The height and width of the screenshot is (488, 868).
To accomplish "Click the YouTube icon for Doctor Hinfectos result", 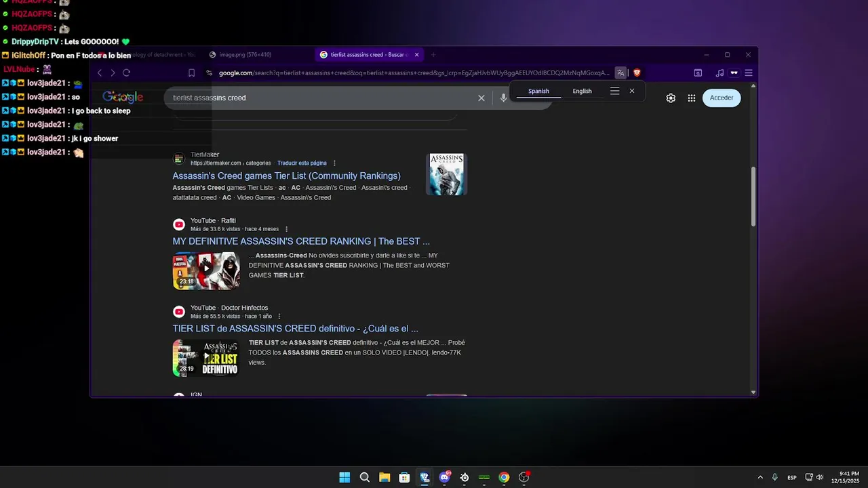I will 179,312.
